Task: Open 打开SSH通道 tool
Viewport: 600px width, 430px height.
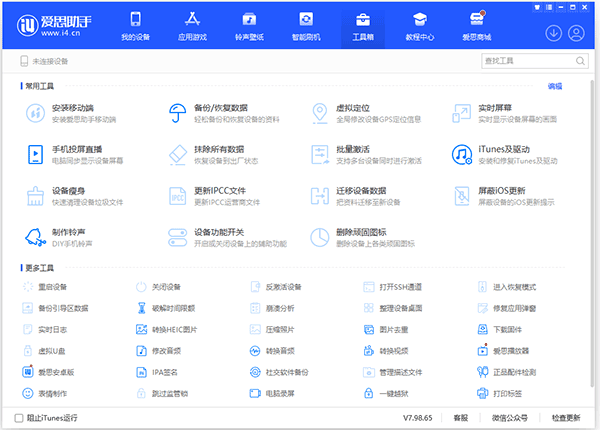Action: click(x=392, y=287)
